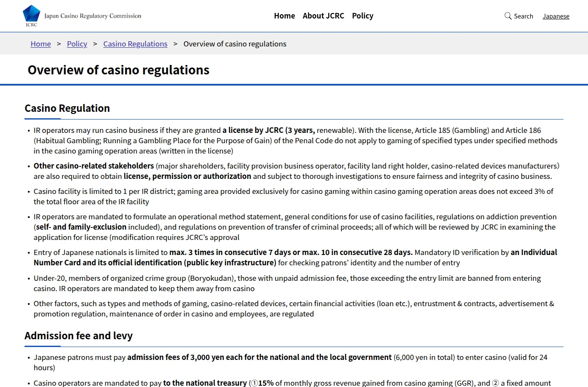Click breadcrumb text 'Overview of casino regulations'
588x387 pixels.
[x=235, y=44]
